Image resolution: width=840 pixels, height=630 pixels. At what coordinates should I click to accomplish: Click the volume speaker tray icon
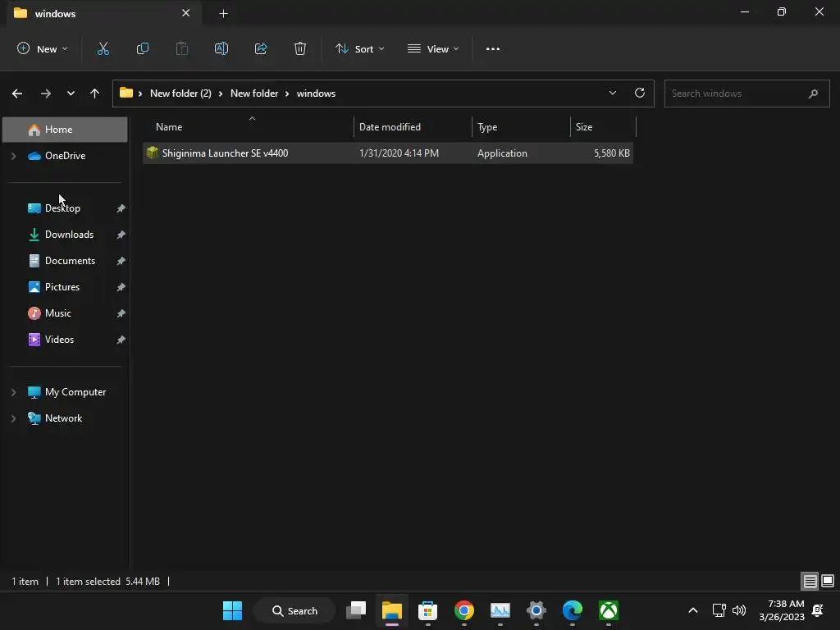pos(739,610)
